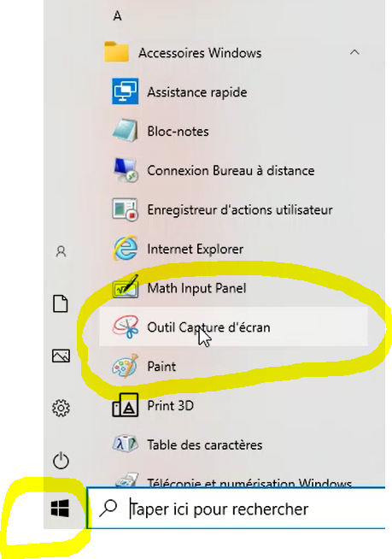Launch the Print 3D app icon
This screenshot has width=392, height=559.
[x=125, y=405]
